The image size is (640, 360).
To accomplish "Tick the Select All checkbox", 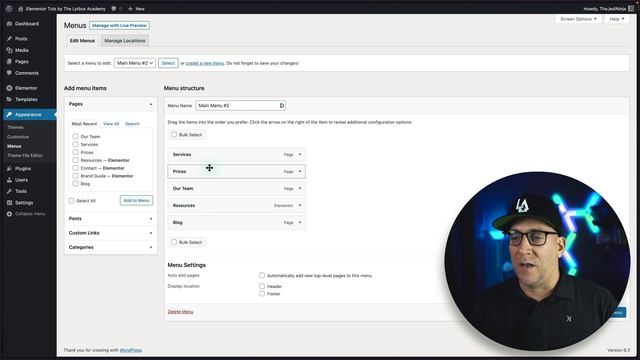I will tap(71, 200).
